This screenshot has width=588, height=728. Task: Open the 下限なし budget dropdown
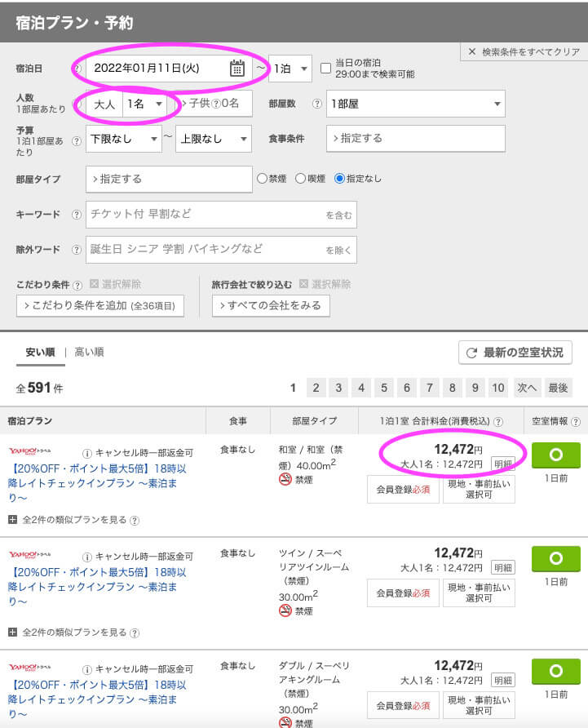124,139
